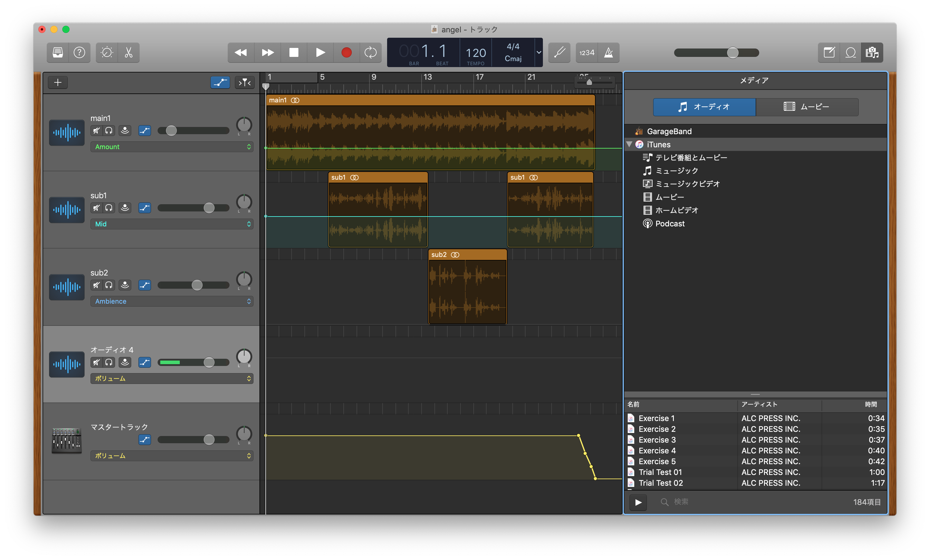
Task: Solo the オーディオ 4 track
Action: 109,363
